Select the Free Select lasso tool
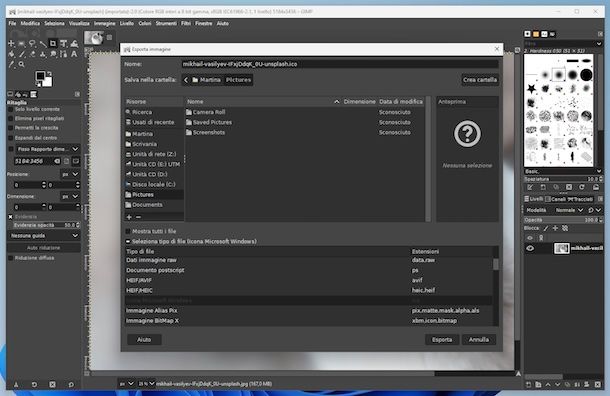Viewport: 610px width, 396px height. pos(32,44)
